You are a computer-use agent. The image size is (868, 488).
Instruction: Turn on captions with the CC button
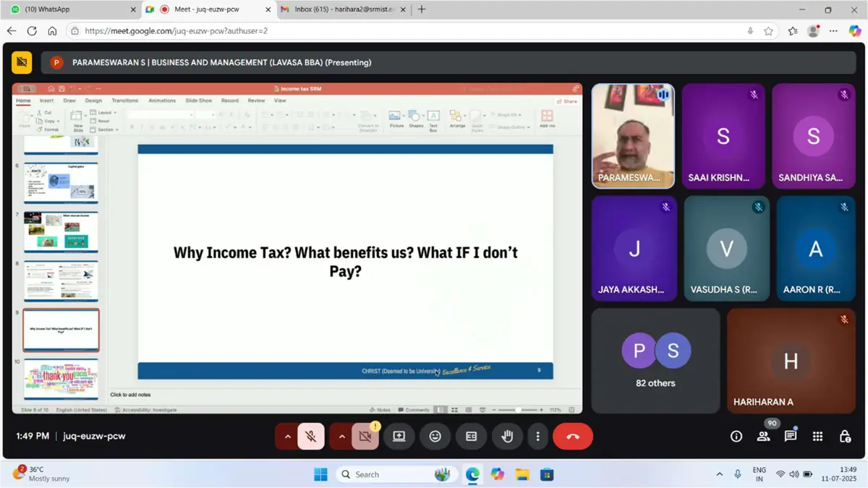(471, 437)
